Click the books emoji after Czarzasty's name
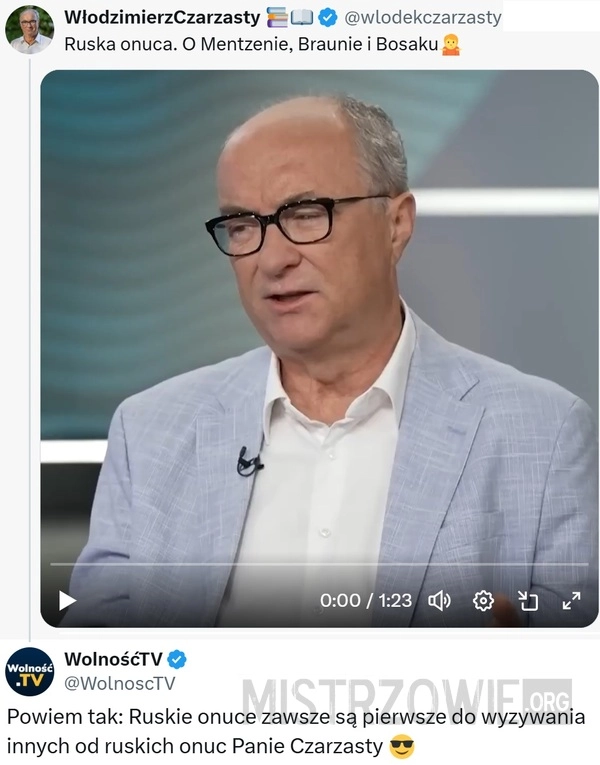 click(277, 18)
